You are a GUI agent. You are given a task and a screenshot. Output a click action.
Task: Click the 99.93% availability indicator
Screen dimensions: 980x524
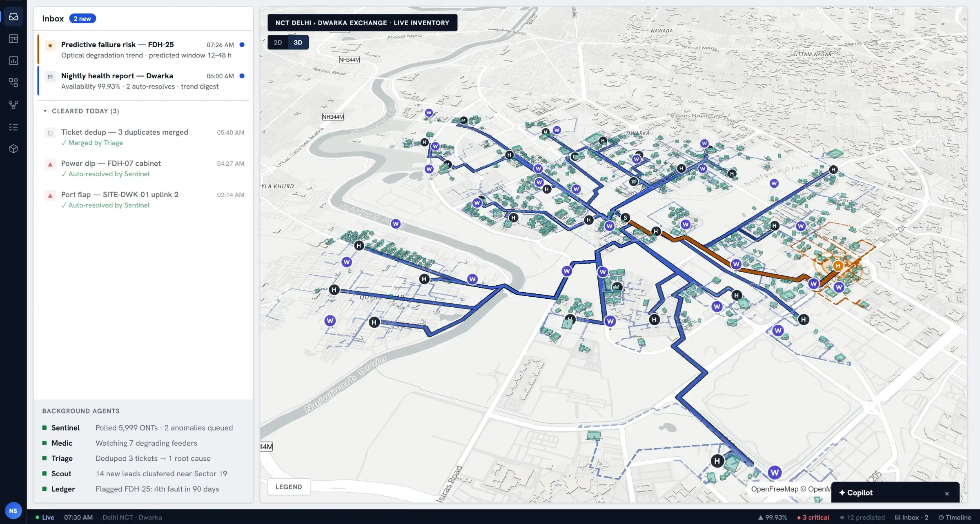(772, 517)
